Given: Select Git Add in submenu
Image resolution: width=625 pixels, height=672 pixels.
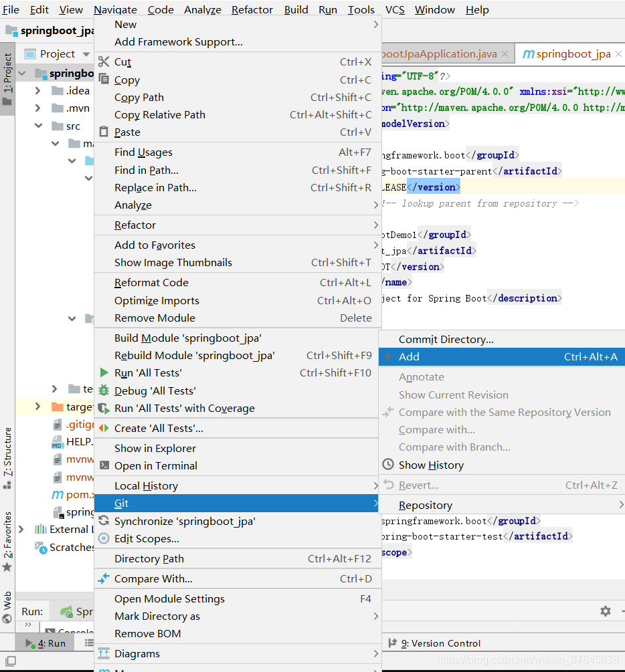Looking at the screenshot, I should point(502,356).
